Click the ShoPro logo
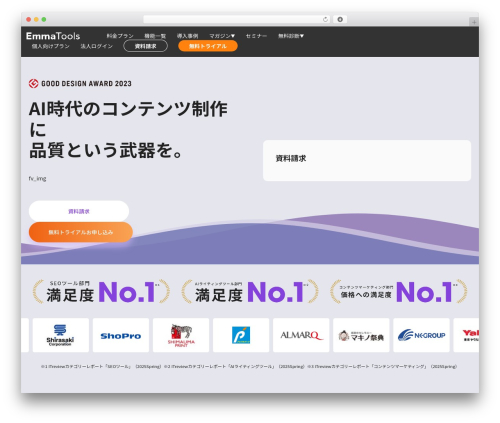The width and height of the screenshot is (500, 423). coord(121,335)
